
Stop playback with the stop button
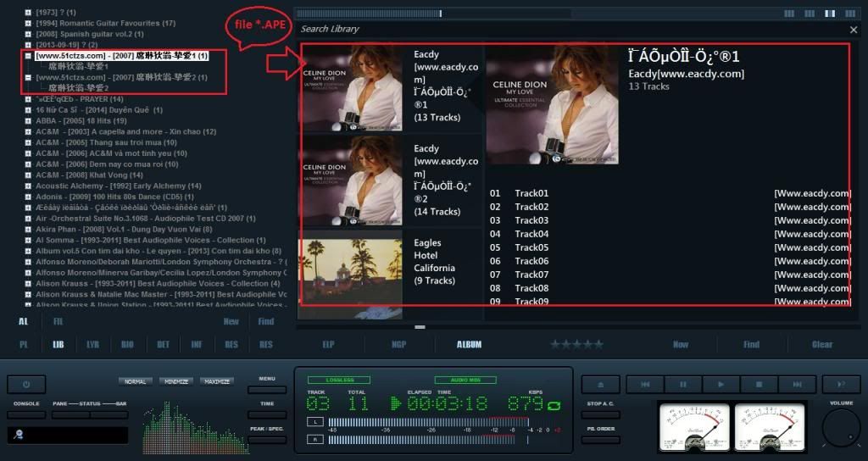759,384
